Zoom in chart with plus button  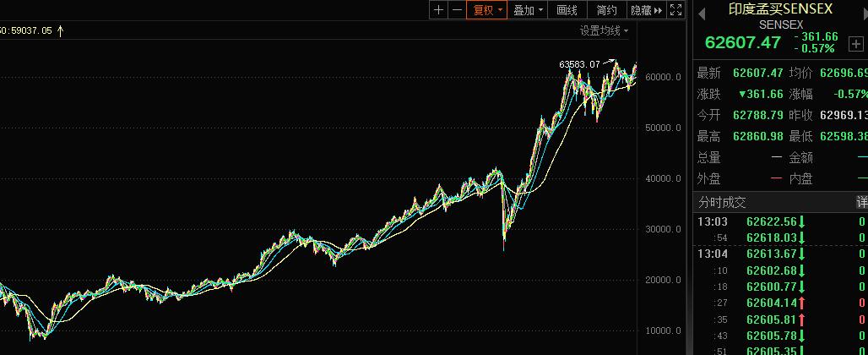(x=438, y=10)
